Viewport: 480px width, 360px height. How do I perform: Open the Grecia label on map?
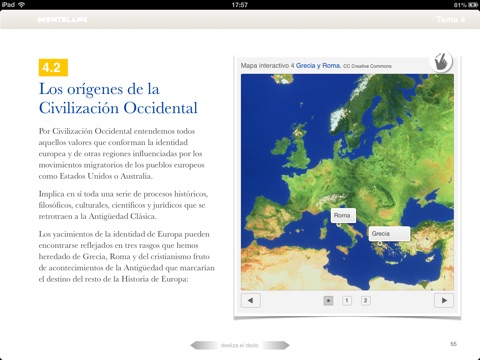(389, 234)
